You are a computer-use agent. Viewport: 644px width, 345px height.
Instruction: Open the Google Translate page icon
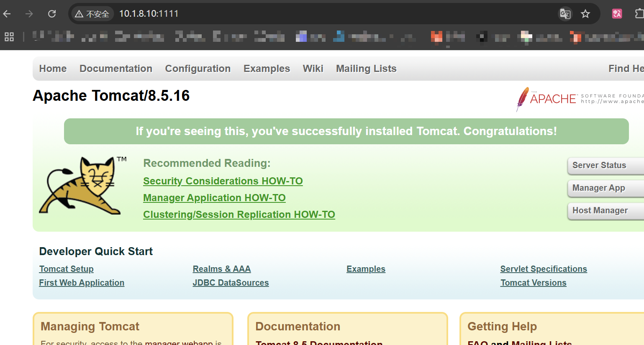[x=565, y=14]
